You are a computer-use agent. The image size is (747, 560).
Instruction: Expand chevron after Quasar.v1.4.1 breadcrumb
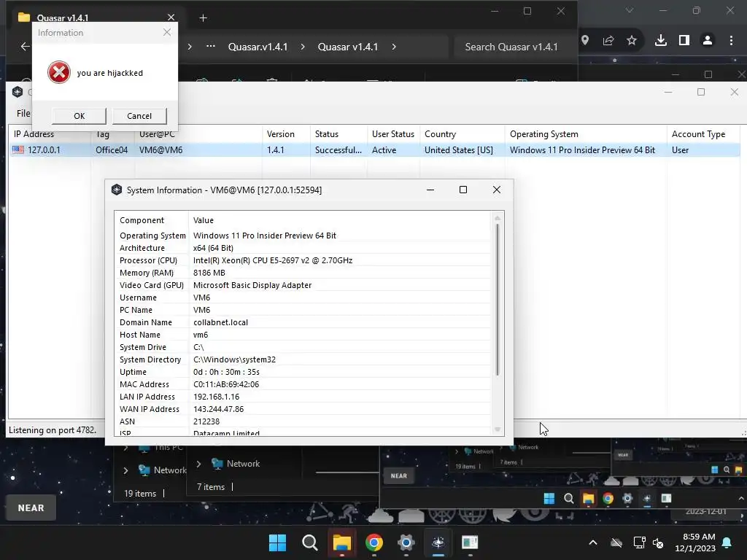tap(303, 47)
